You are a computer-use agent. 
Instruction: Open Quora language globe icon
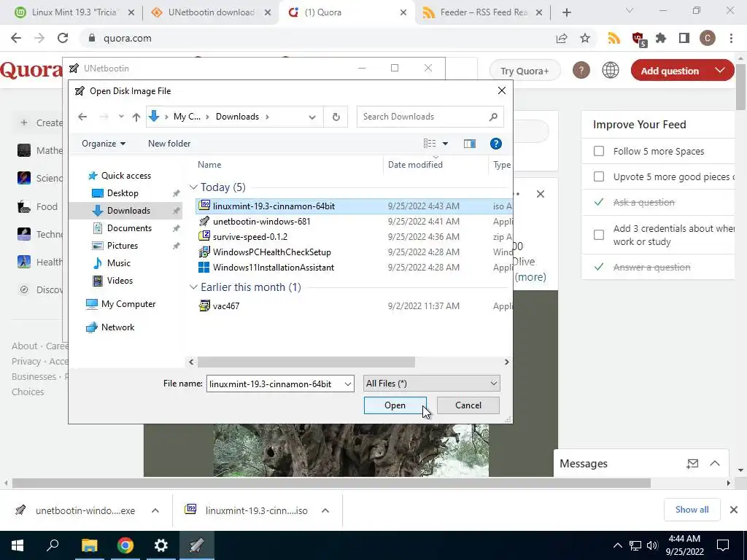[x=611, y=71]
